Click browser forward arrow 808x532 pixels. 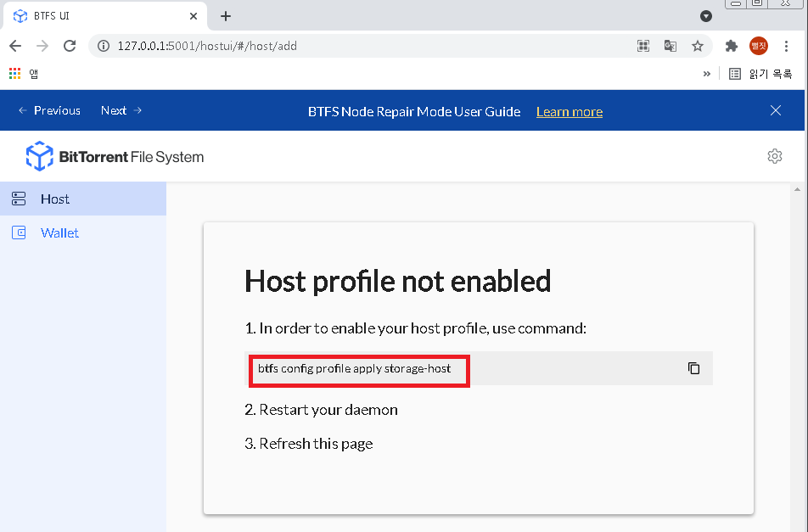[x=42, y=46]
